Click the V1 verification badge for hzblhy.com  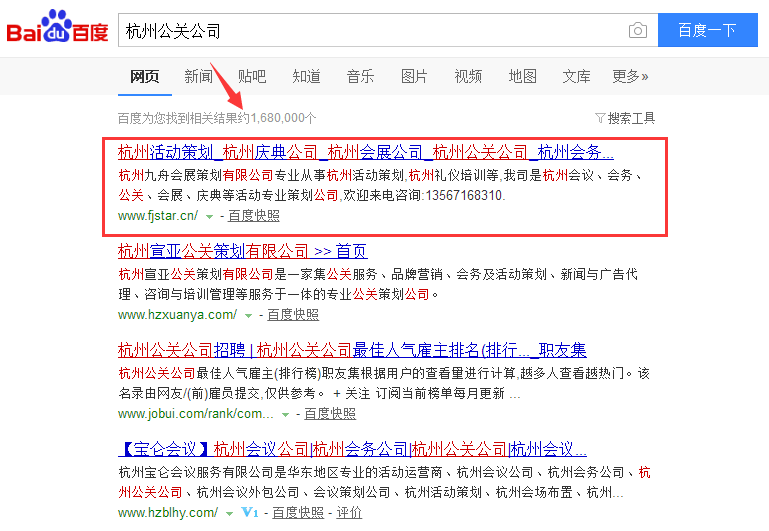(250, 513)
